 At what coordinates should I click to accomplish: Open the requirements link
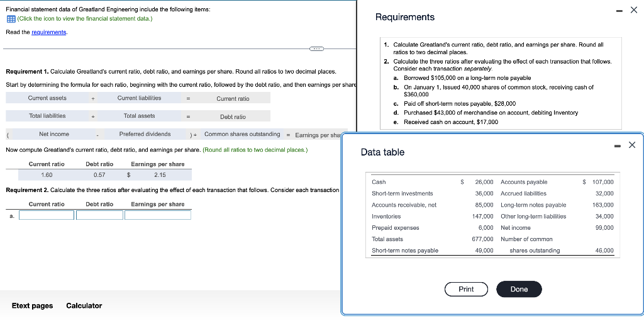point(49,32)
